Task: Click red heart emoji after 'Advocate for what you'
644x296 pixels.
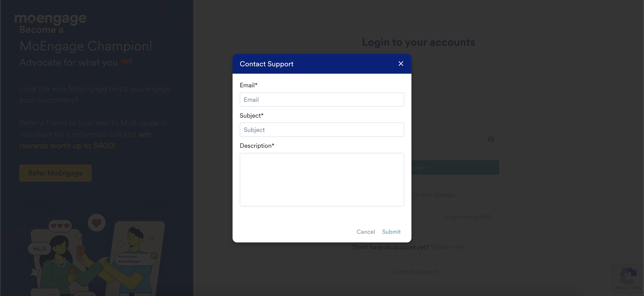Action: tap(125, 62)
